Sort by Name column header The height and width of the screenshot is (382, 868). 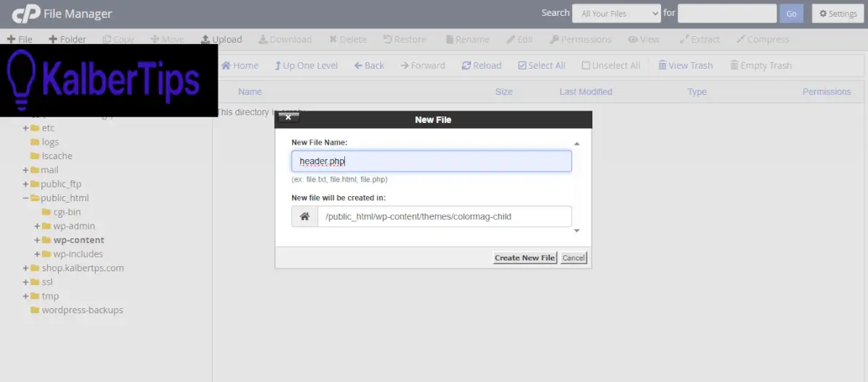pyautogui.click(x=250, y=92)
